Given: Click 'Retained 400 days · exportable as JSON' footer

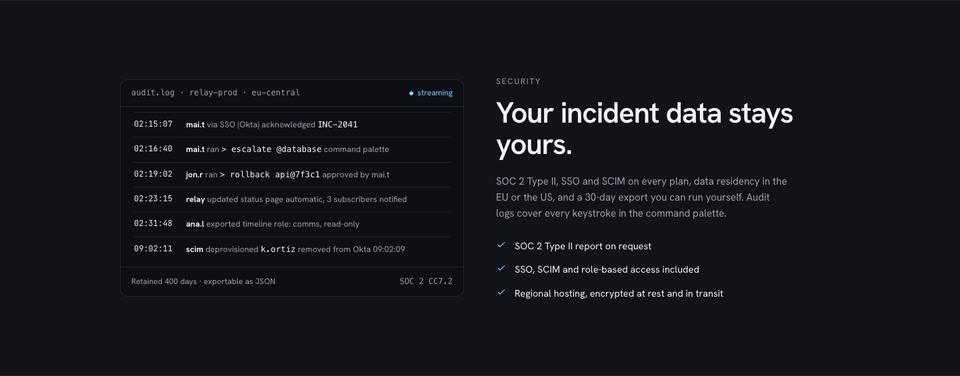Looking at the screenshot, I should tap(203, 282).
